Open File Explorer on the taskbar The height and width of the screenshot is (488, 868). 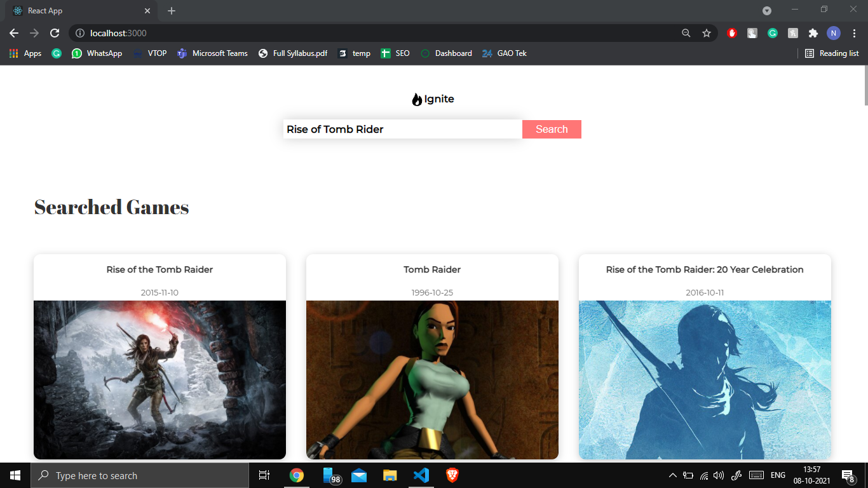[x=390, y=475]
